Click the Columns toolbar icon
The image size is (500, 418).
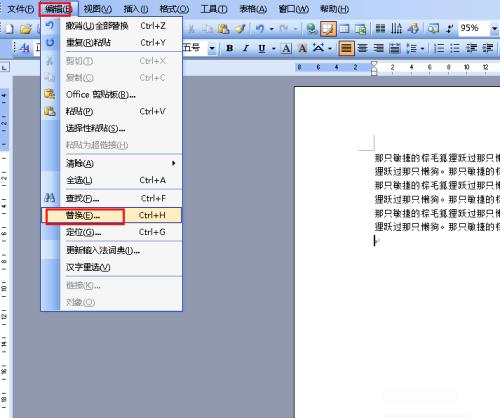click(x=380, y=29)
